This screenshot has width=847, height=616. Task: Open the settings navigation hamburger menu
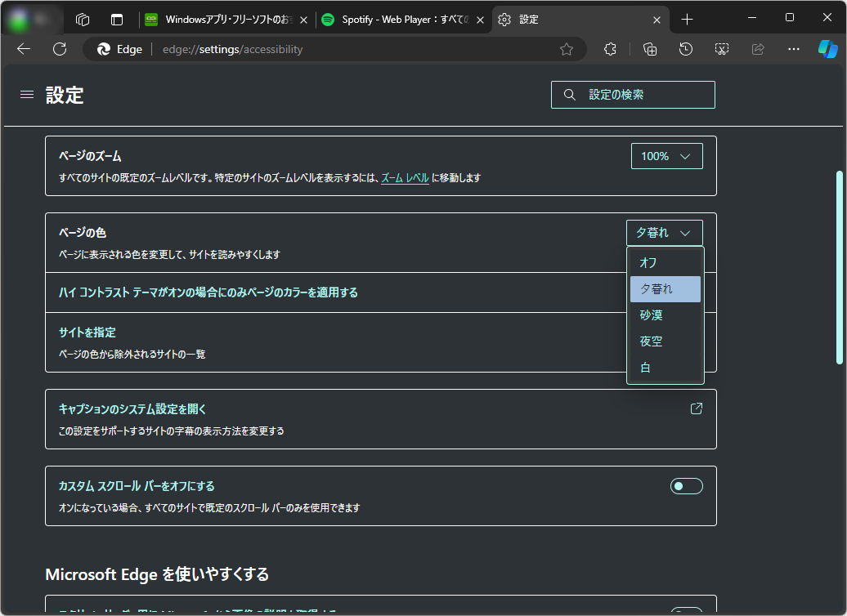pos(26,94)
